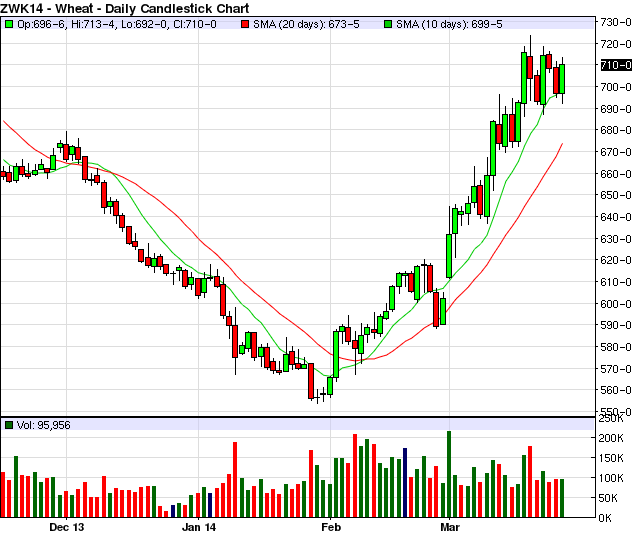Click the 690-0 price axis label
Screen dimensions: 640x536
[x=616, y=109]
